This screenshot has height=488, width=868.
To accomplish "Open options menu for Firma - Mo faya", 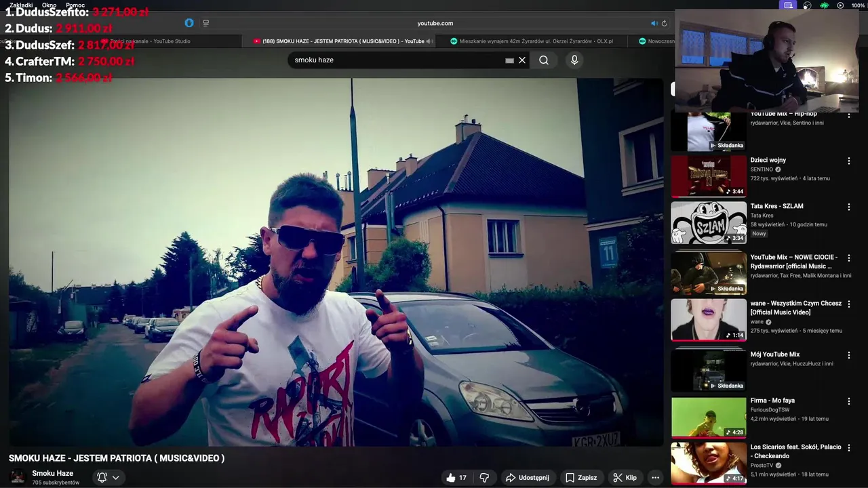I will (x=848, y=401).
